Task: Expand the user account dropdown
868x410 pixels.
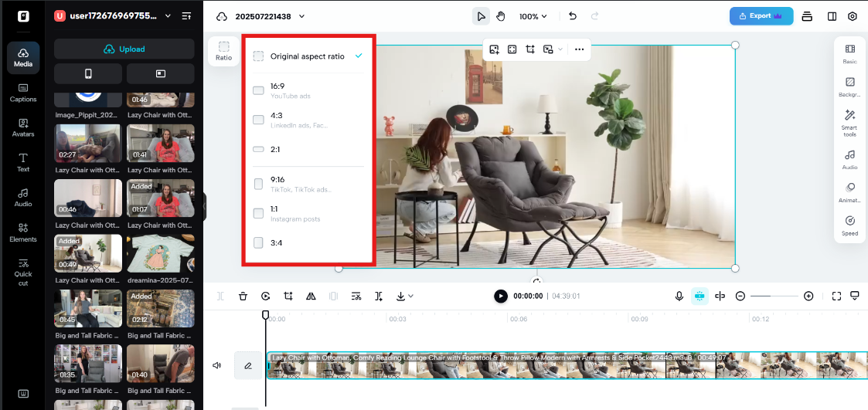Action: 168,16
